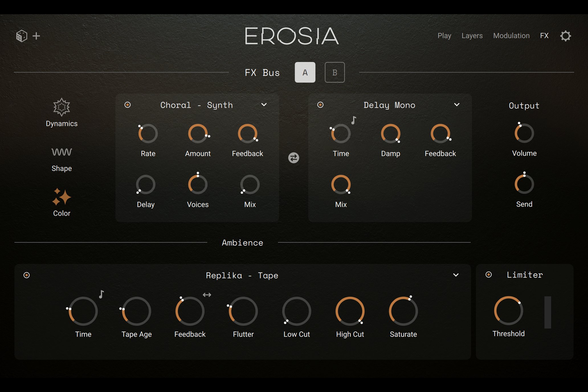Screen dimensions: 588x392
Task: Toggle tempo sync note on Replika Time
Action: (x=101, y=294)
